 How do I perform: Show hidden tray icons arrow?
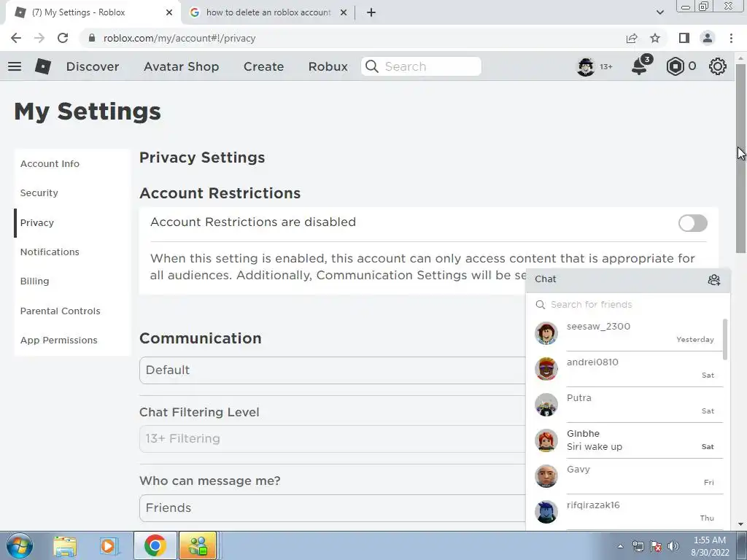tap(620, 546)
